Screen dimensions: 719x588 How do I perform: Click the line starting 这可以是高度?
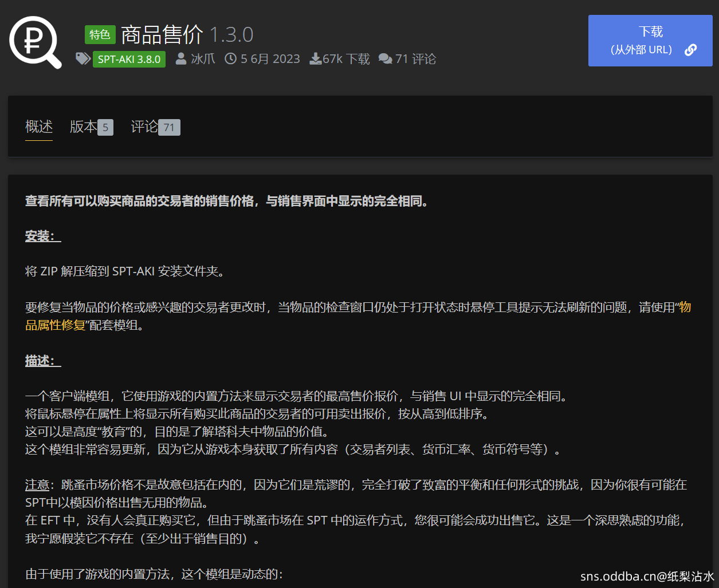(177, 431)
